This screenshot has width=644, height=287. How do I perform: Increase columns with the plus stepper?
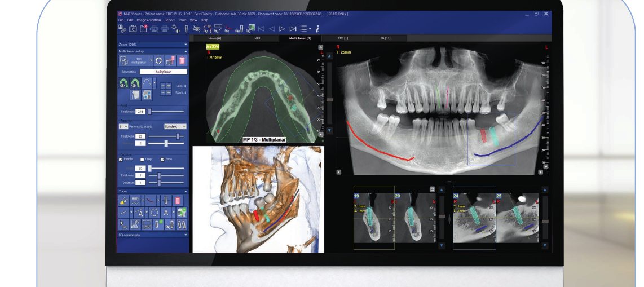click(169, 85)
